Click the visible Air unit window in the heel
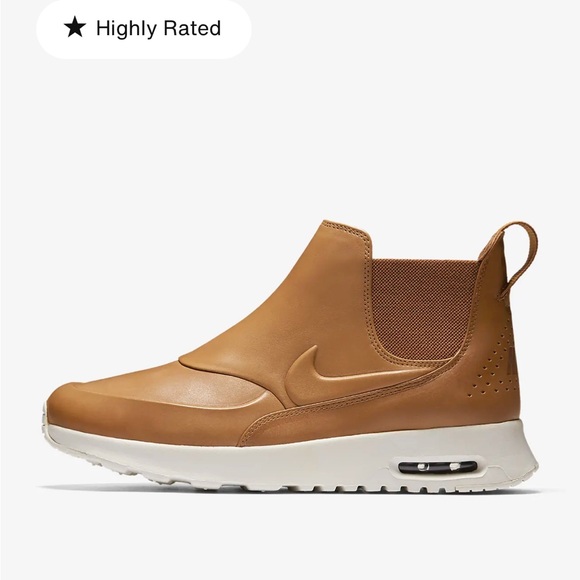This screenshot has height=580, width=580. click(438, 467)
